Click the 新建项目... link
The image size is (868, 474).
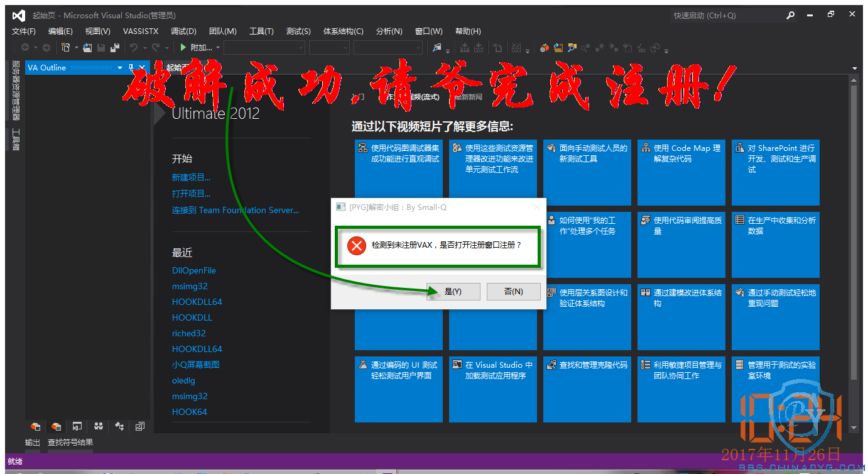coord(191,178)
